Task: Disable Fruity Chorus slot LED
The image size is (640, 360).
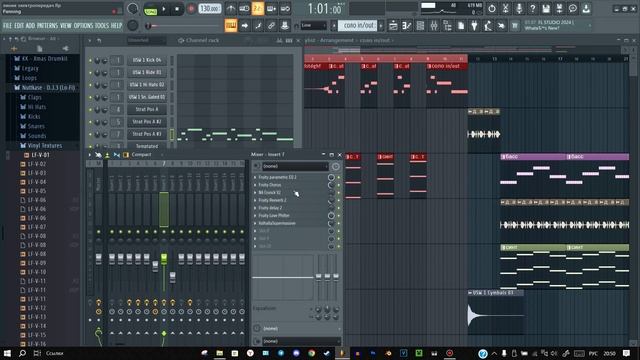Action: (338, 185)
